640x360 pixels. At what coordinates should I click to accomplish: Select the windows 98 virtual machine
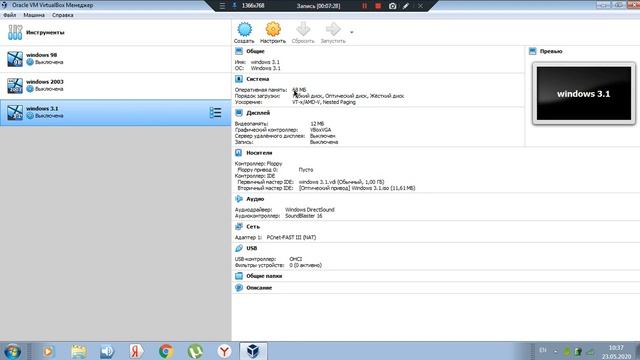tap(116, 59)
